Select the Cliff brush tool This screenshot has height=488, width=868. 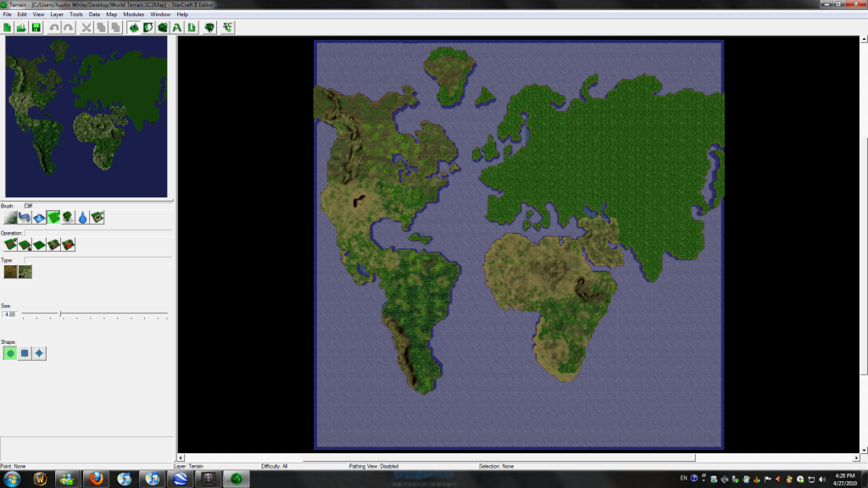[x=53, y=218]
